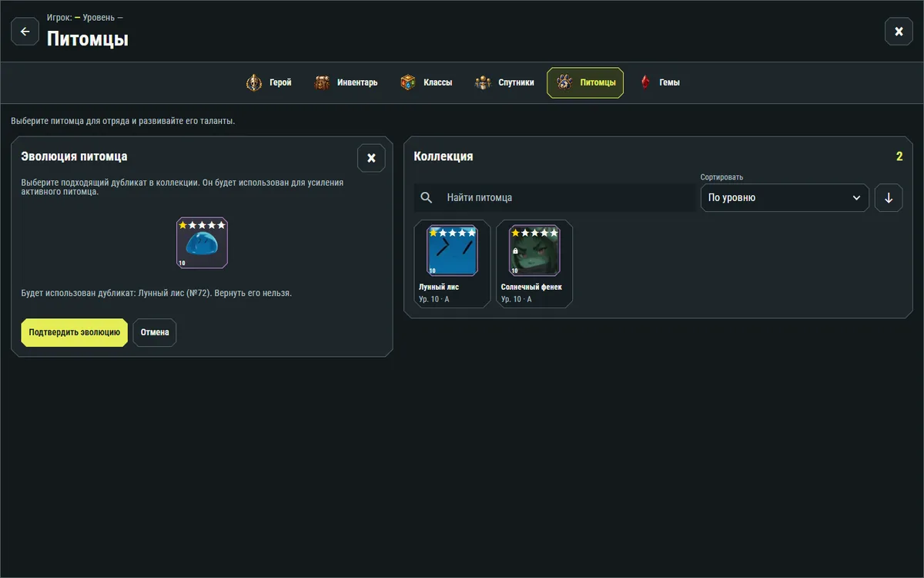Select the Питомцы tab
This screenshot has height=578, width=924.
pyautogui.click(x=585, y=82)
